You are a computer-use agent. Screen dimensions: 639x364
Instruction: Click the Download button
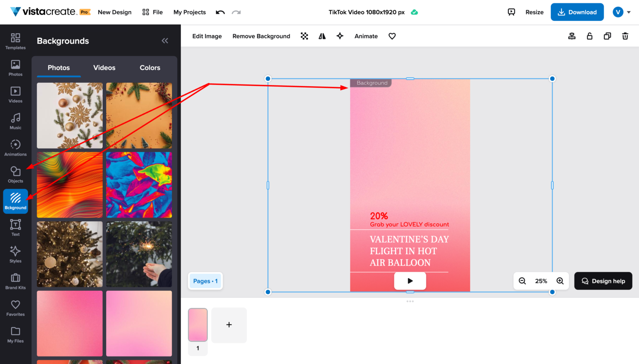(x=577, y=12)
